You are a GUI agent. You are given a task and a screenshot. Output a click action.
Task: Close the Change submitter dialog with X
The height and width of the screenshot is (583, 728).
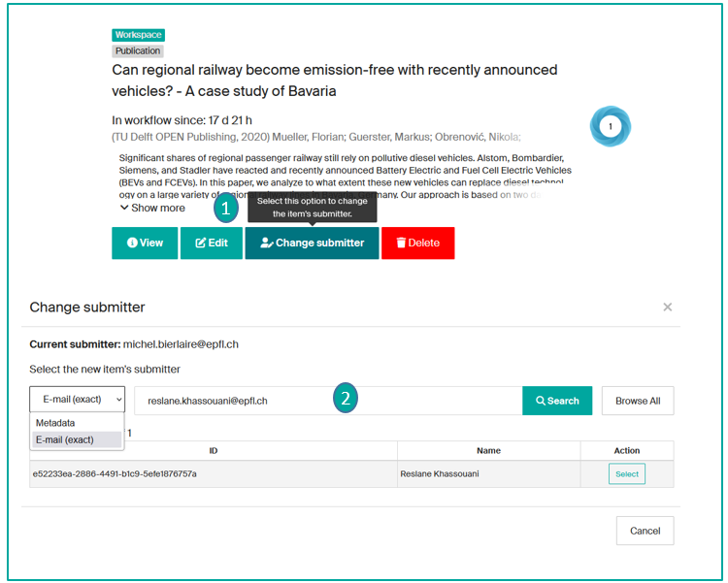pos(667,308)
